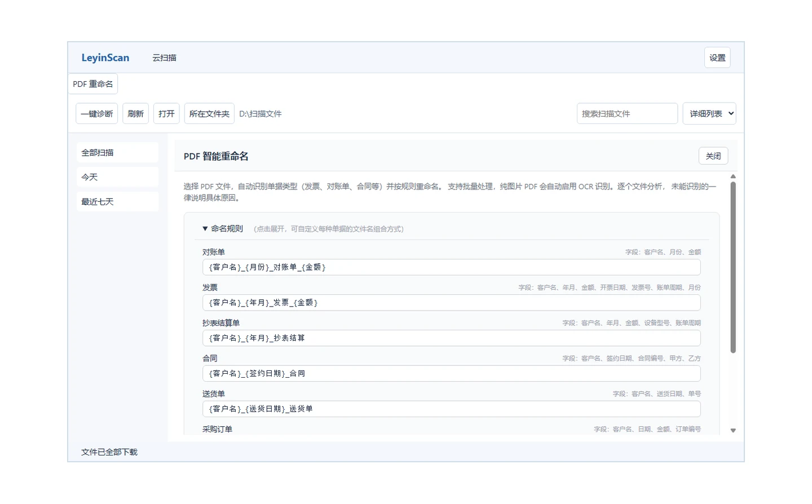The height and width of the screenshot is (504, 812).
Task: Edit the 送货单 naming rule field
Action: pyautogui.click(x=452, y=409)
